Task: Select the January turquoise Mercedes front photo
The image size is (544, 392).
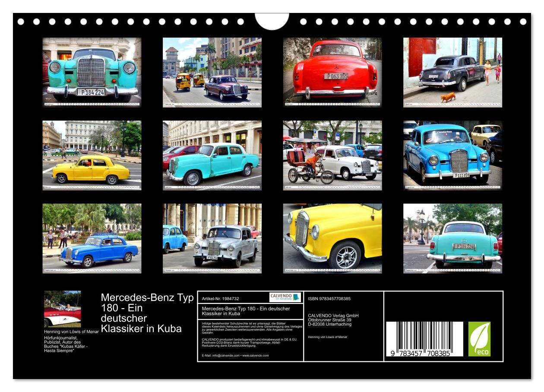Action: coord(92,72)
